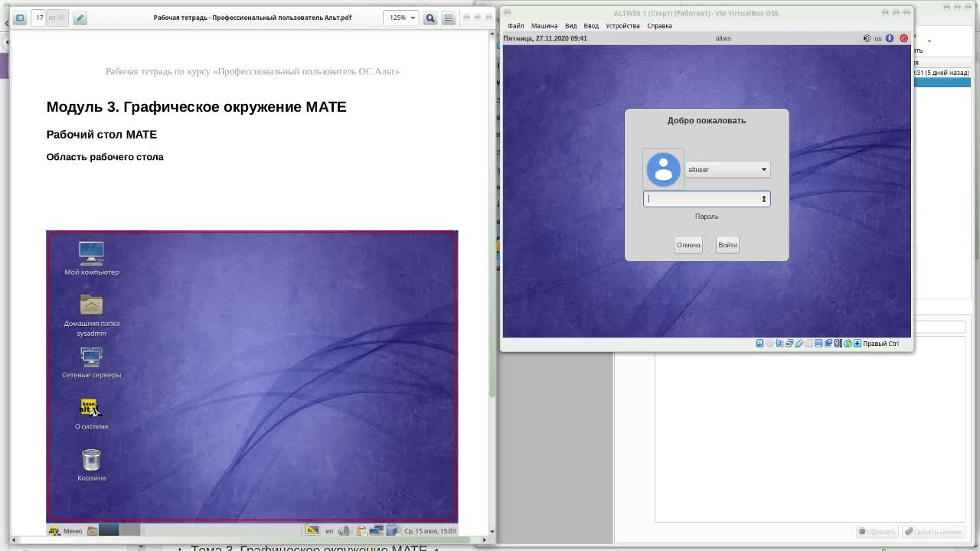Toggle the PDF viewer side pane button

point(20,18)
